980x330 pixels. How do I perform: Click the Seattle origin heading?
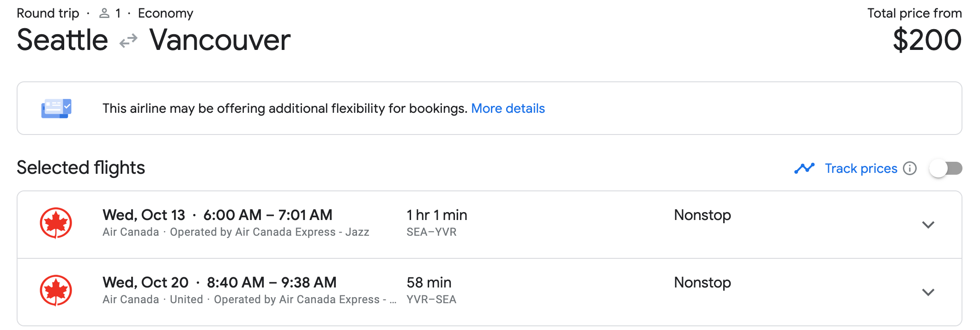62,40
